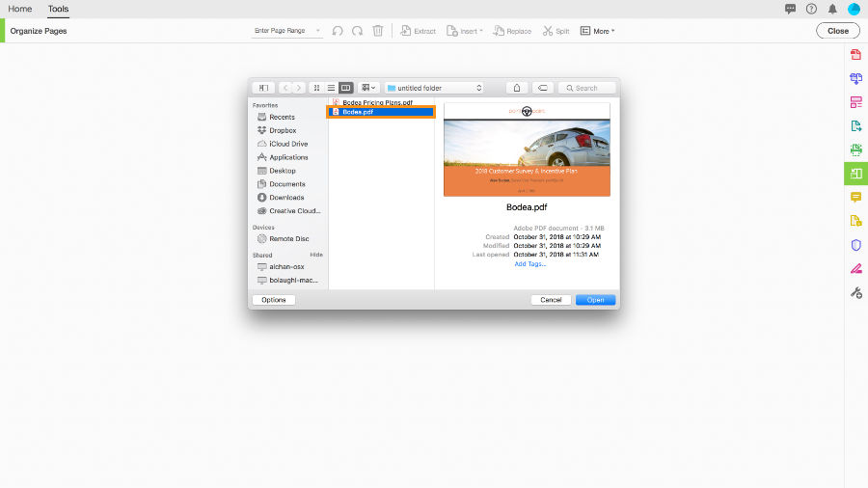The width and height of the screenshot is (868, 488).
Task: Click the Bodea.pdf preview thumbnail
Action: (527, 149)
